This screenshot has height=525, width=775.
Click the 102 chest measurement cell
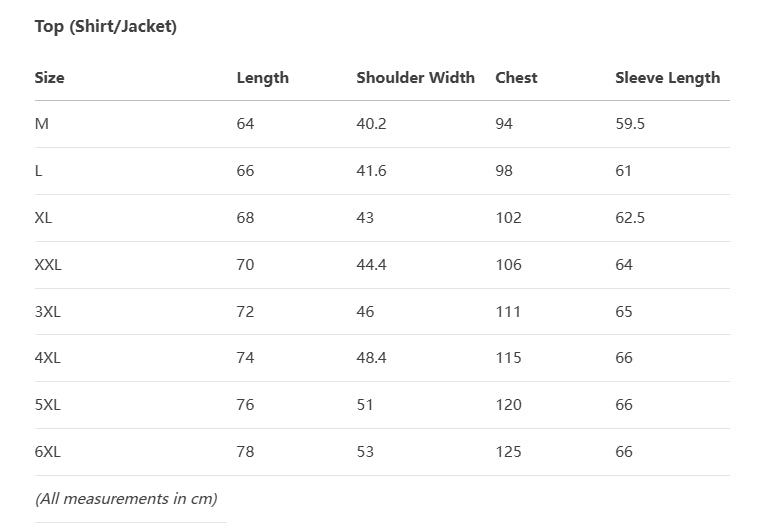click(508, 218)
